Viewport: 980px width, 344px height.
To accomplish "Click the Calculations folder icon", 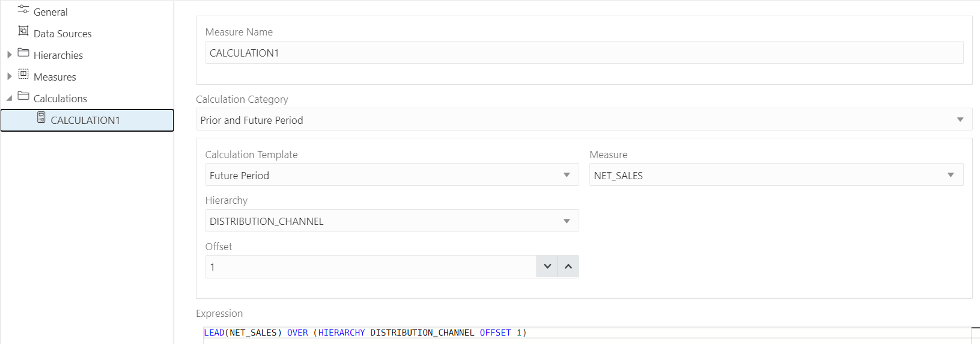I will click(23, 96).
